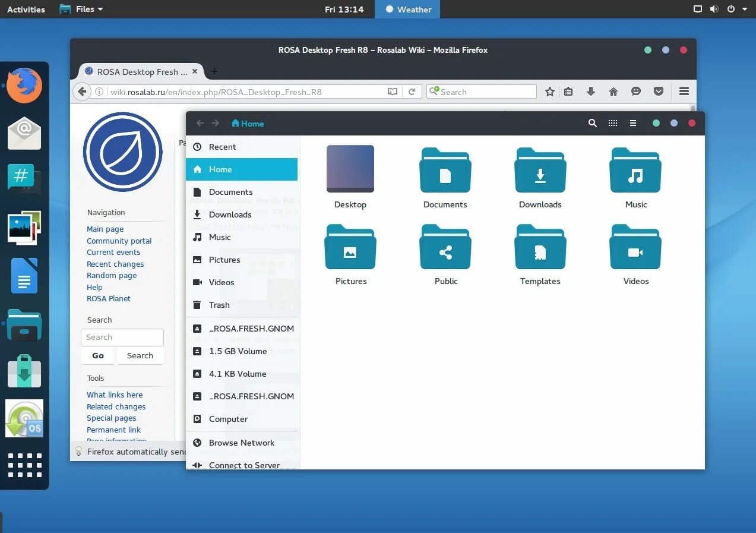Open a new Firefox tab
This screenshot has height=533, width=756.
(x=214, y=71)
